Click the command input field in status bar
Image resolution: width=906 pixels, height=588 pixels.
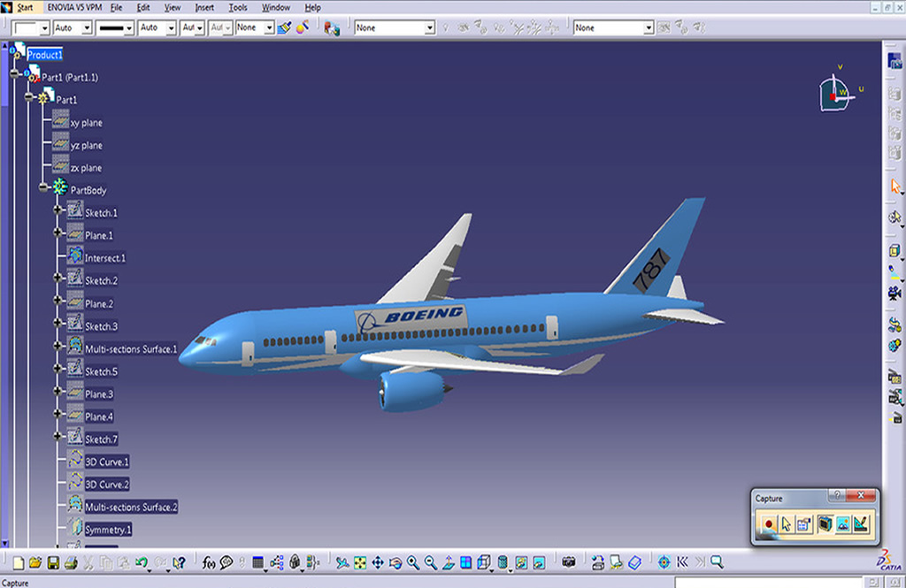click(769, 582)
